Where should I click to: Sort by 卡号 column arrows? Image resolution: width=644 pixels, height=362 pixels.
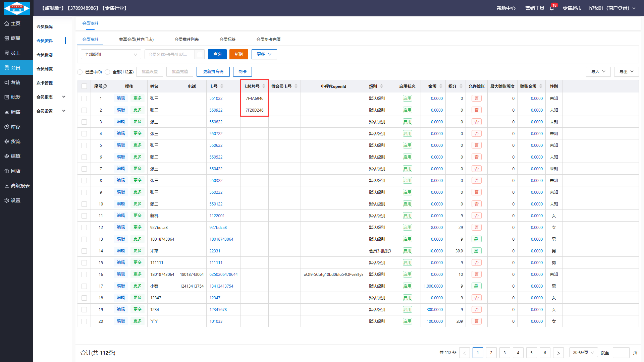(222, 86)
